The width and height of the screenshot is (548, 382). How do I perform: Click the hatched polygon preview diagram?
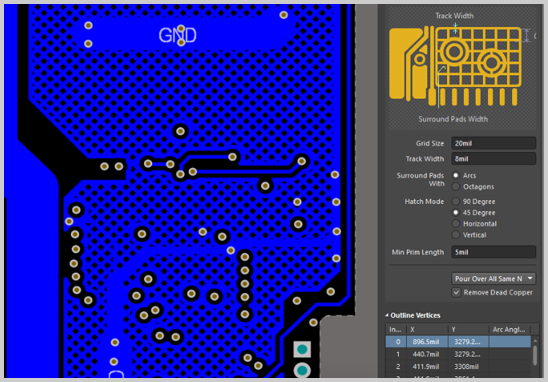click(455, 66)
